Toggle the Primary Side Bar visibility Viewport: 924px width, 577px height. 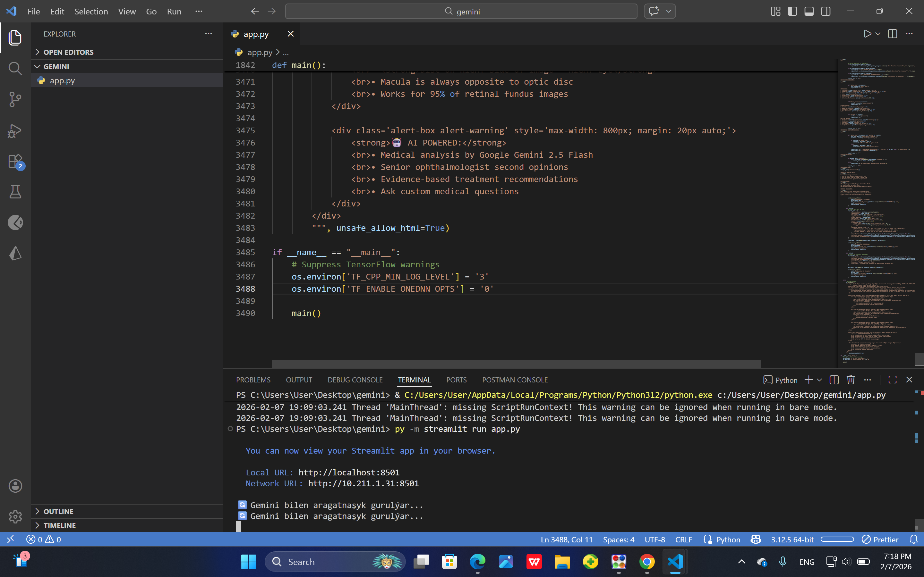point(792,12)
